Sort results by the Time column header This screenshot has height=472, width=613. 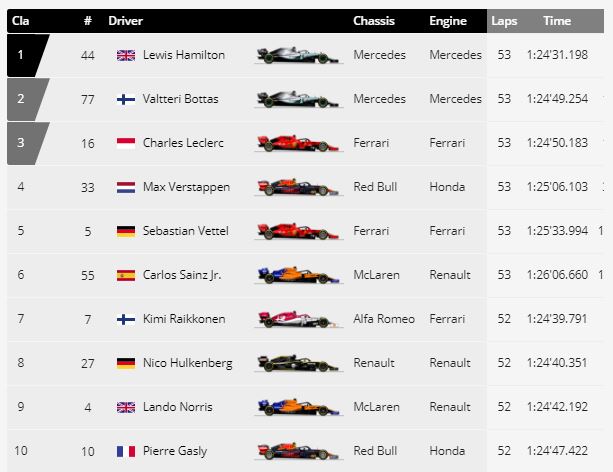pyautogui.click(x=557, y=21)
